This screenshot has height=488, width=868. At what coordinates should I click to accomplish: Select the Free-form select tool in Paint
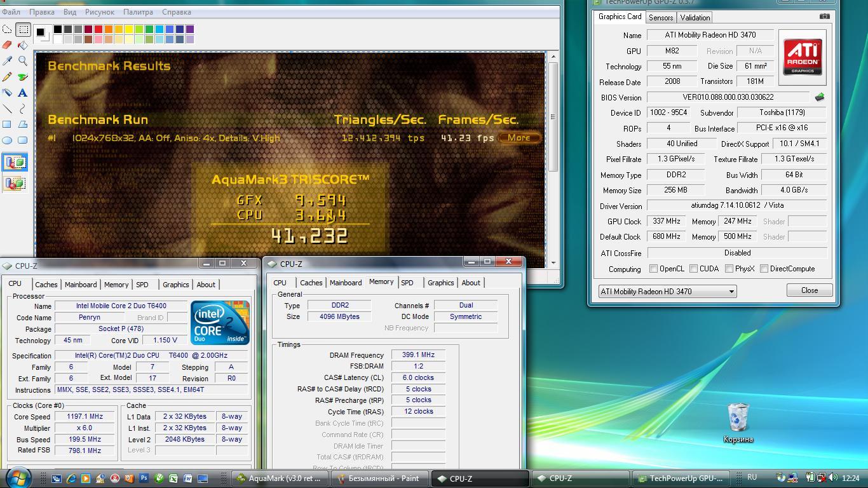coord(7,29)
